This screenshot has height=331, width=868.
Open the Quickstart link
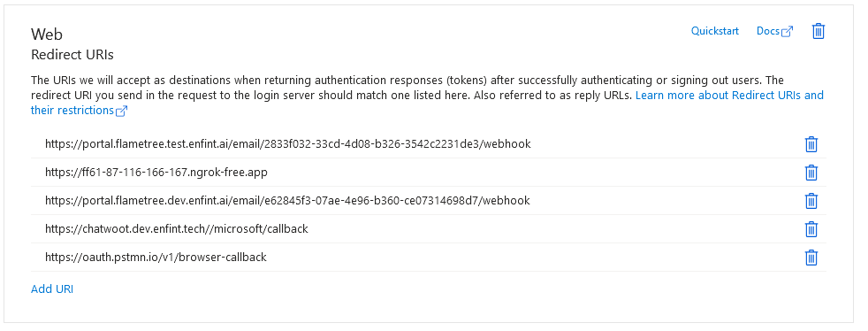[715, 31]
